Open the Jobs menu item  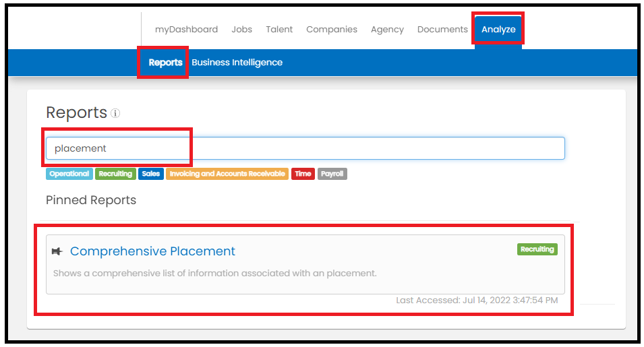242,30
